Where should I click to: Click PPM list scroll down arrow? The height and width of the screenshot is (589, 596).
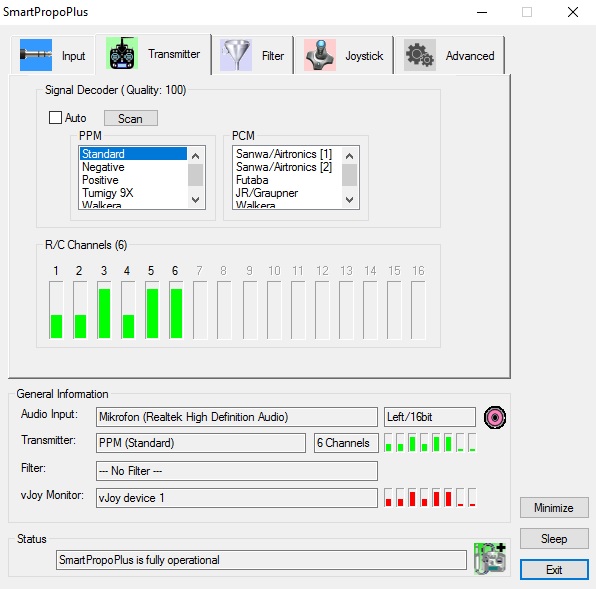(195, 200)
